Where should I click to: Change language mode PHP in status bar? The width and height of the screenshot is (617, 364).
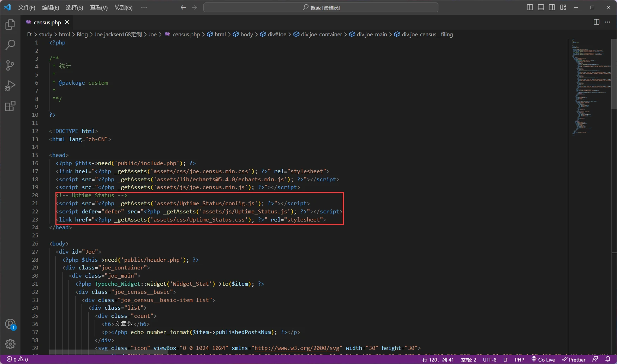(520, 359)
